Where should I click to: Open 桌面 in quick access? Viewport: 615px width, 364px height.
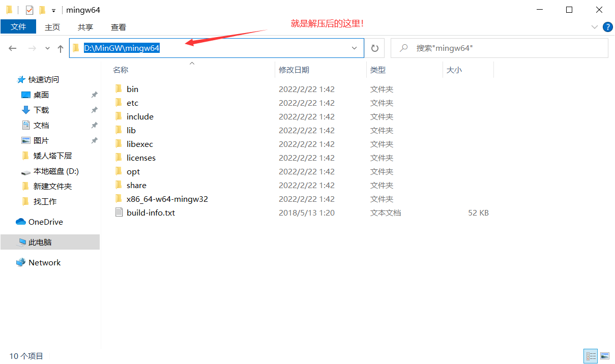[41, 95]
